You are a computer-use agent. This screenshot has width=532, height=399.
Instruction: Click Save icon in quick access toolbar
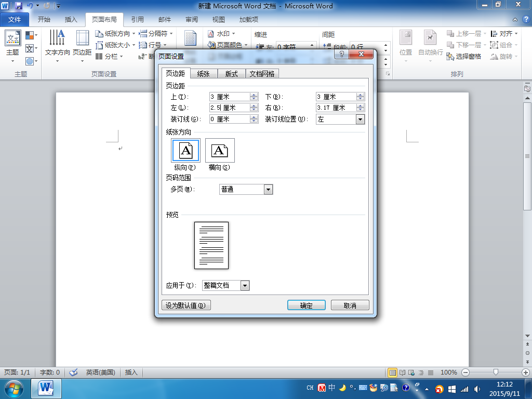click(18, 6)
